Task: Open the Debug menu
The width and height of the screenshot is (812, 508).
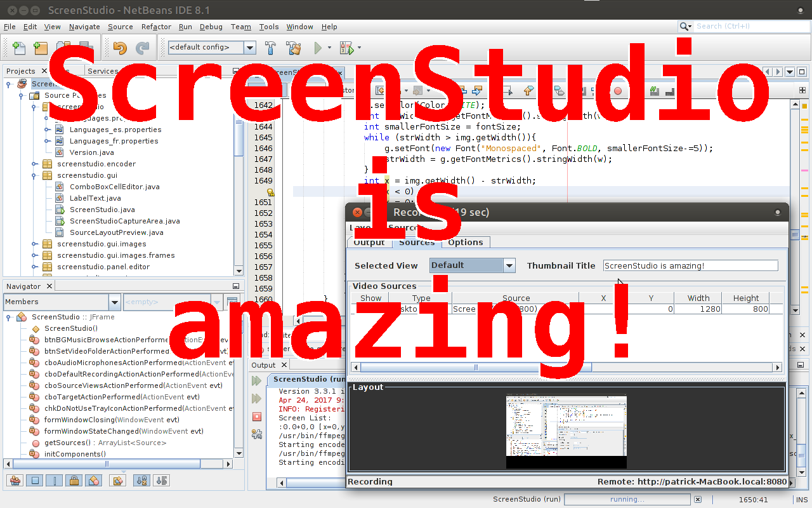Action: coord(211,27)
